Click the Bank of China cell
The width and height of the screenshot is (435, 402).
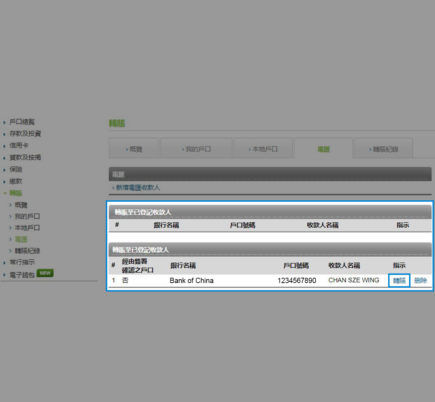tap(191, 280)
